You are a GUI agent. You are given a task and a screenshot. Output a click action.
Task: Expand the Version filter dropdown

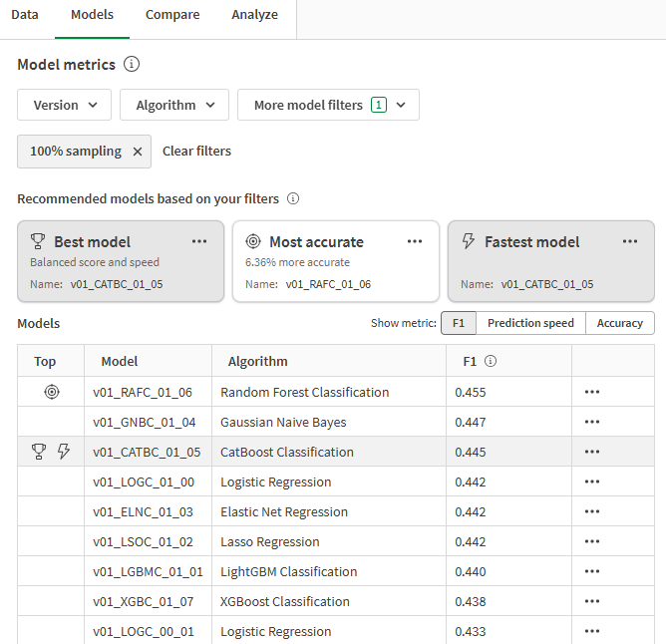(65, 105)
